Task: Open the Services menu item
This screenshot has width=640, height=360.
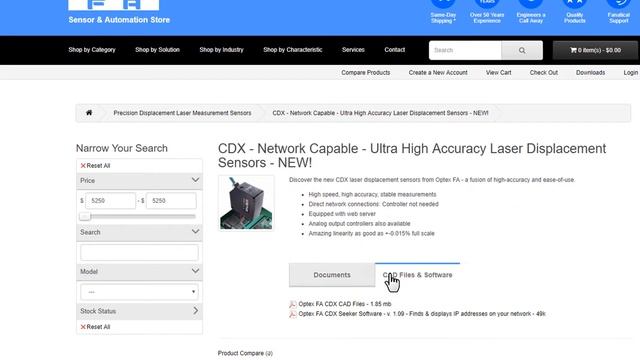Action: tap(353, 50)
